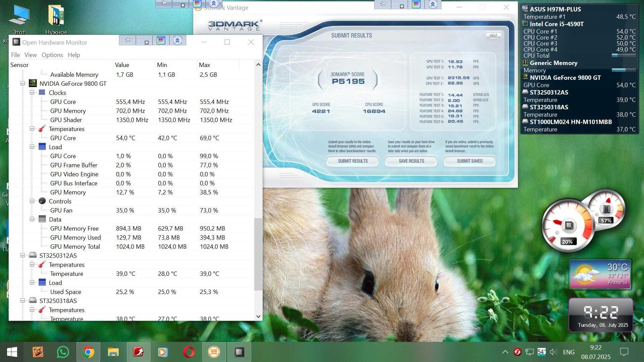
Task: Click the NVIDIA GeForce 9800 GT tree icon
Action: click(x=33, y=83)
